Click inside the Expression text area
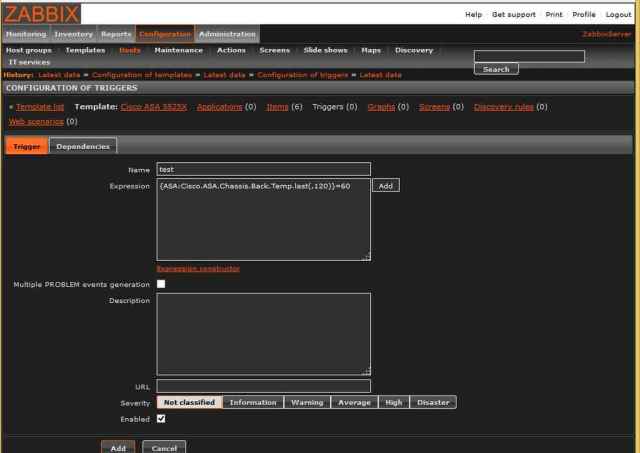 coord(264,220)
